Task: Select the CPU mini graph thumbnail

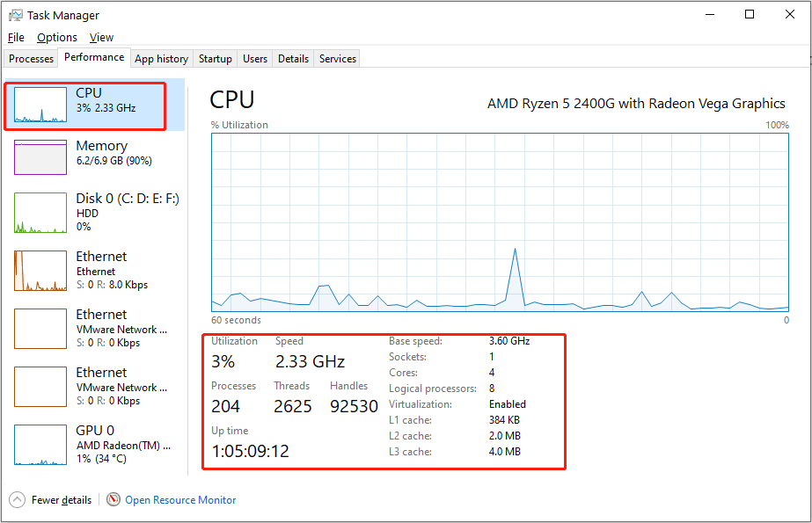Action: point(40,105)
